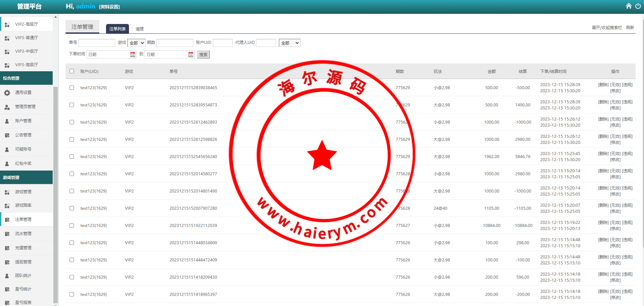Open the 游戏 filter dropdown
Viewport: 644px width, 306px height.
pos(136,43)
